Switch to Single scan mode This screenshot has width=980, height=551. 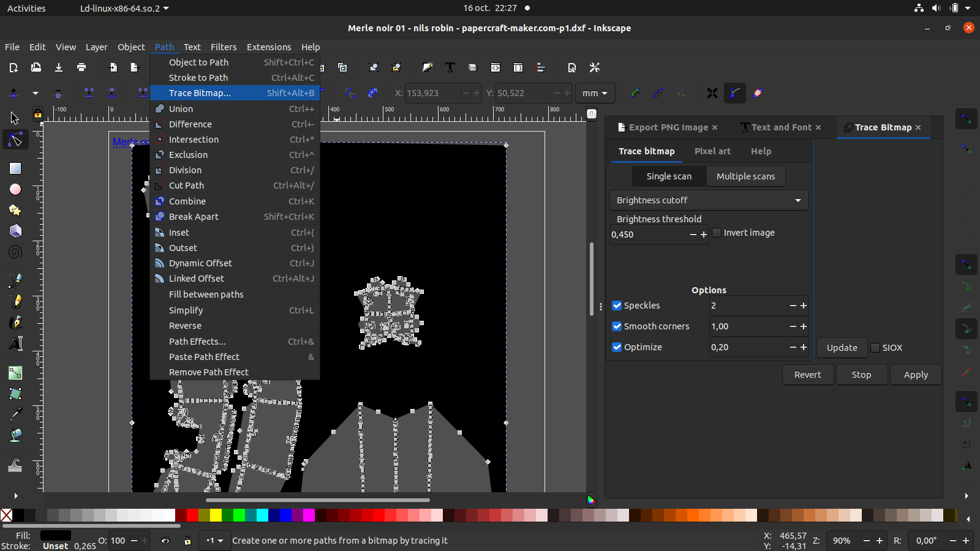669,176
